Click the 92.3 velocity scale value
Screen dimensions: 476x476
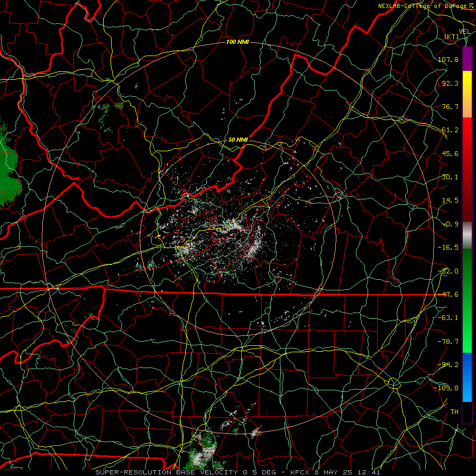click(450, 83)
